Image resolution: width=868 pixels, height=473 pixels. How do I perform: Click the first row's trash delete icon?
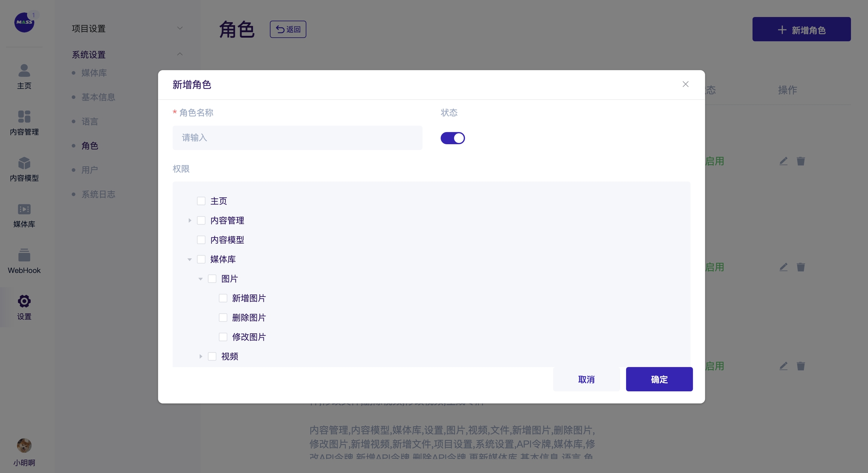801,161
